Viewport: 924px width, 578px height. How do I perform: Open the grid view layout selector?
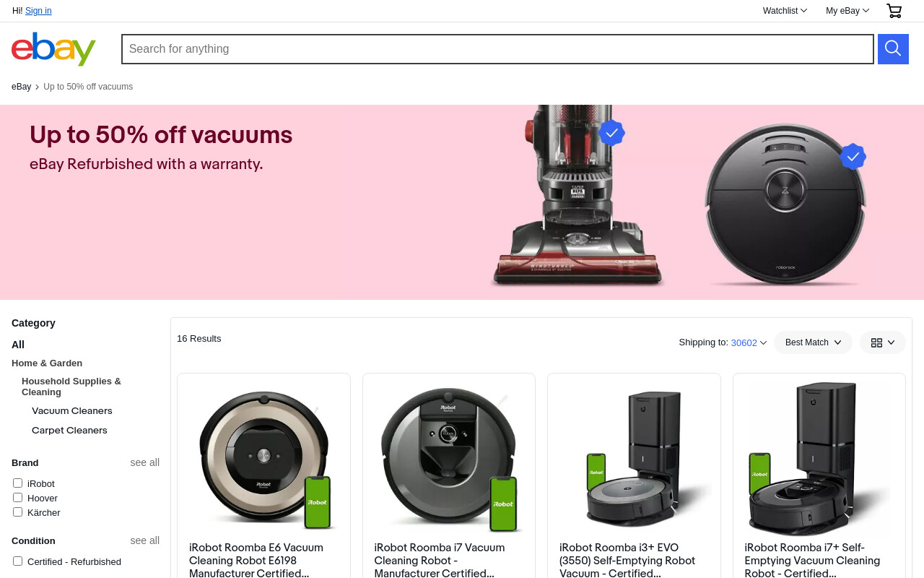pos(882,342)
